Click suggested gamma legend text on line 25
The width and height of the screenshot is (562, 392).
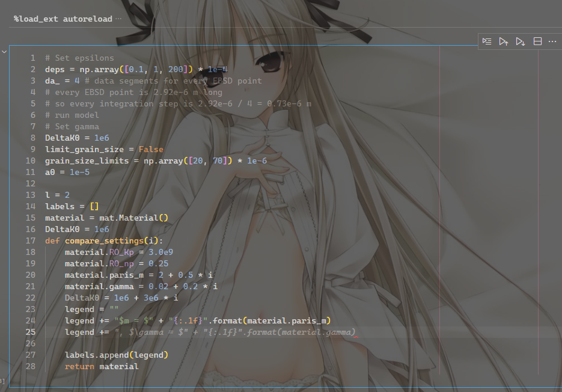pyautogui.click(x=235, y=332)
